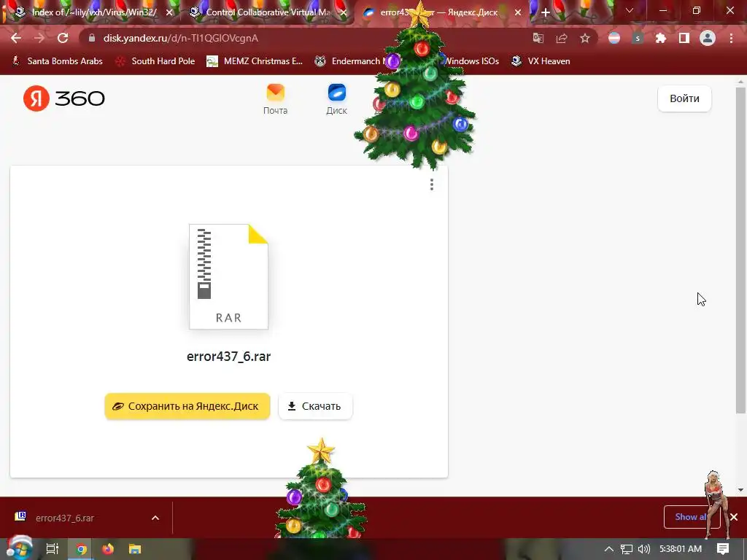Click the Войти login button

tap(684, 98)
